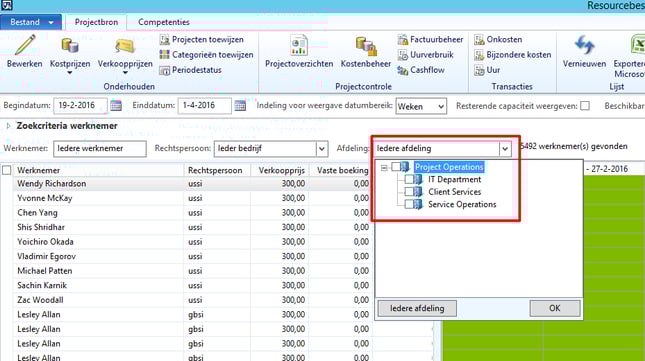
Task: Confirm department selection with OK
Action: pyautogui.click(x=555, y=308)
